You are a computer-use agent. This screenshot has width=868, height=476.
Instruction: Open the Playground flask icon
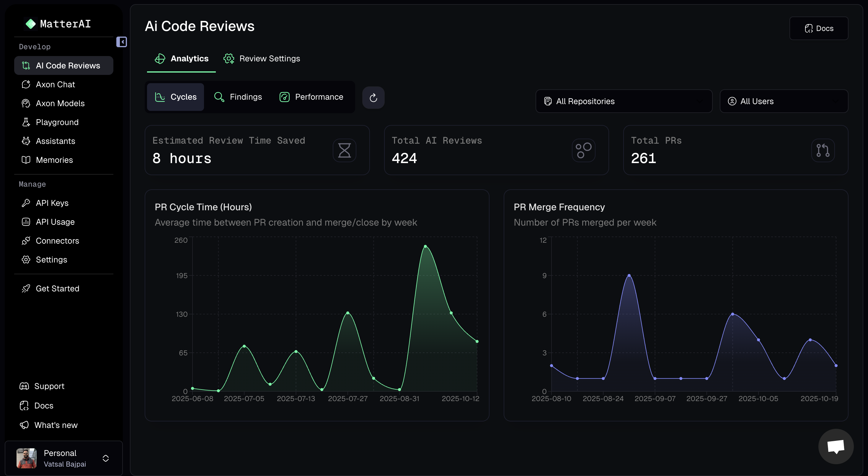tap(26, 122)
